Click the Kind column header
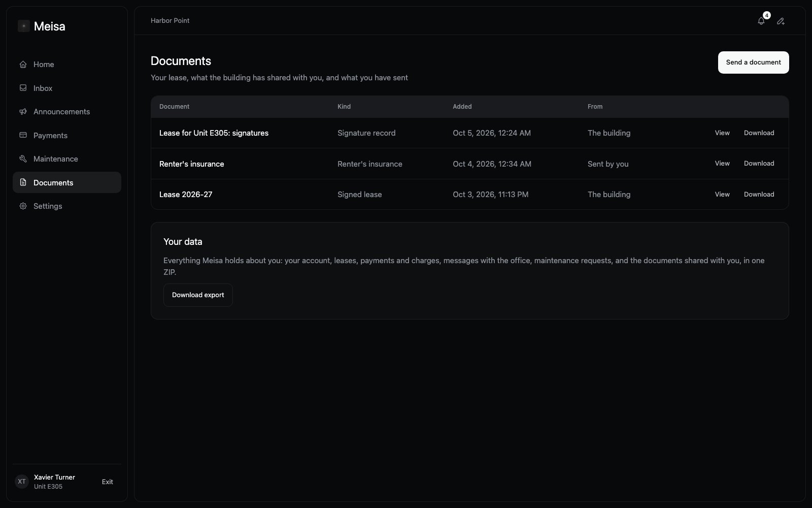The width and height of the screenshot is (812, 508). (344, 107)
